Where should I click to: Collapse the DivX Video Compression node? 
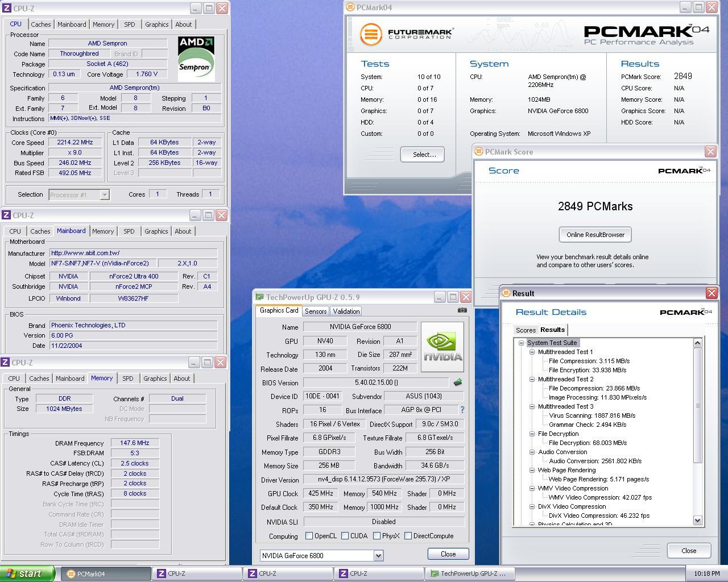[532, 506]
